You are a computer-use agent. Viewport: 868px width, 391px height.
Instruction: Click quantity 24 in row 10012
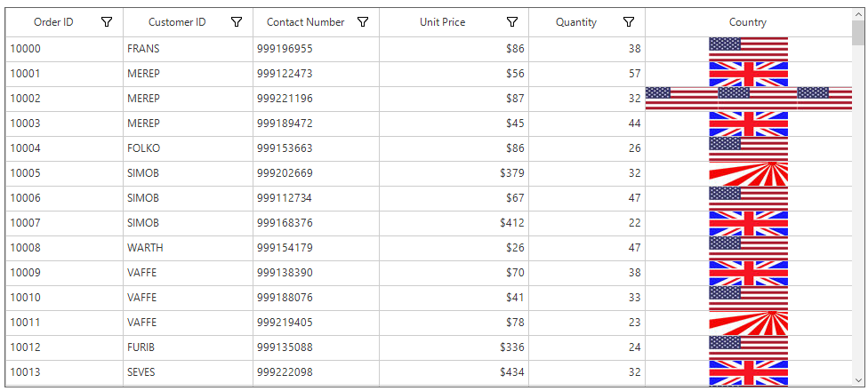pos(587,347)
